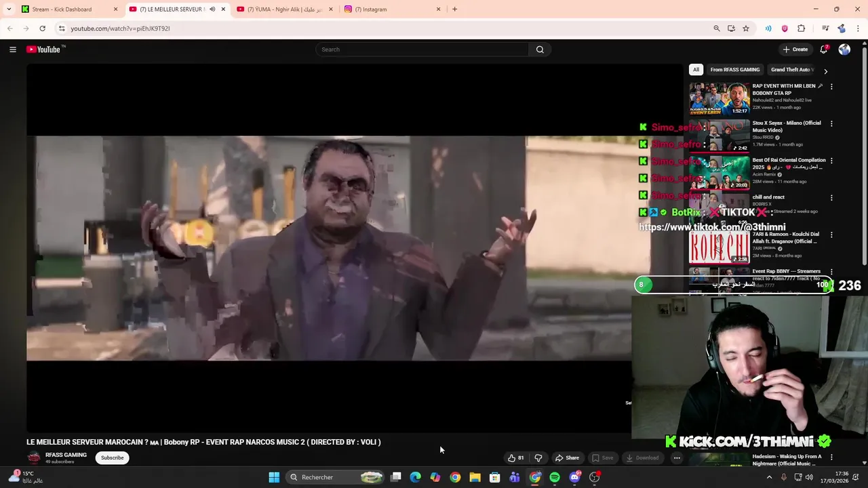Open a new browser tab

pyautogui.click(x=454, y=9)
